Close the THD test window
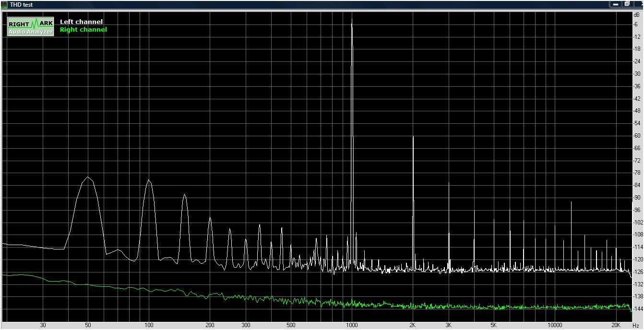The image size is (644, 330). pyautogui.click(x=638, y=4)
